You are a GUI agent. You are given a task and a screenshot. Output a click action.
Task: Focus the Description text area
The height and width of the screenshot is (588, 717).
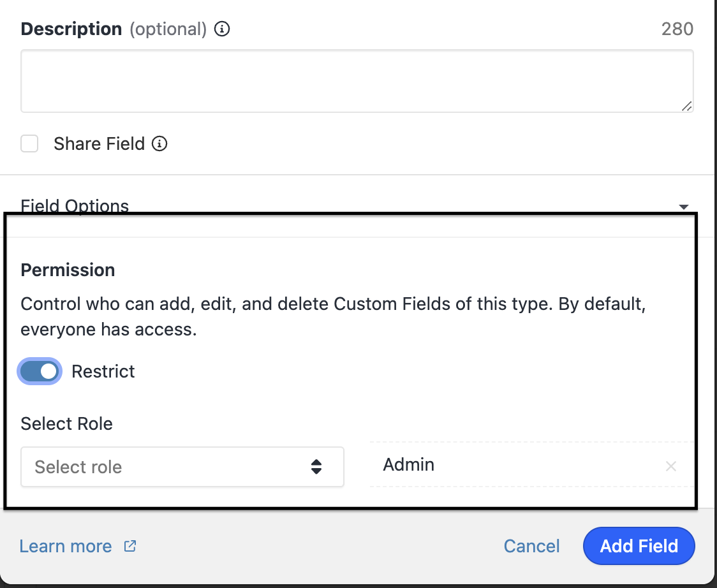pyautogui.click(x=357, y=82)
